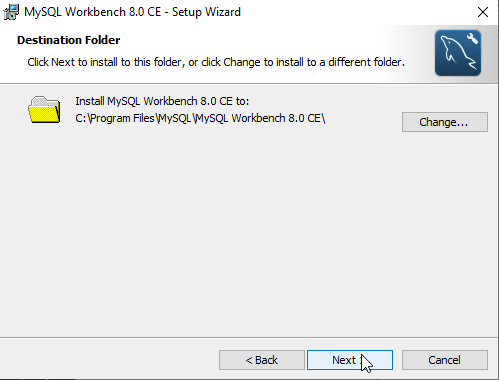Click the wrench on the Workbench logo
The width and height of the screenshot is (499, 380).
tap(472, 38)
